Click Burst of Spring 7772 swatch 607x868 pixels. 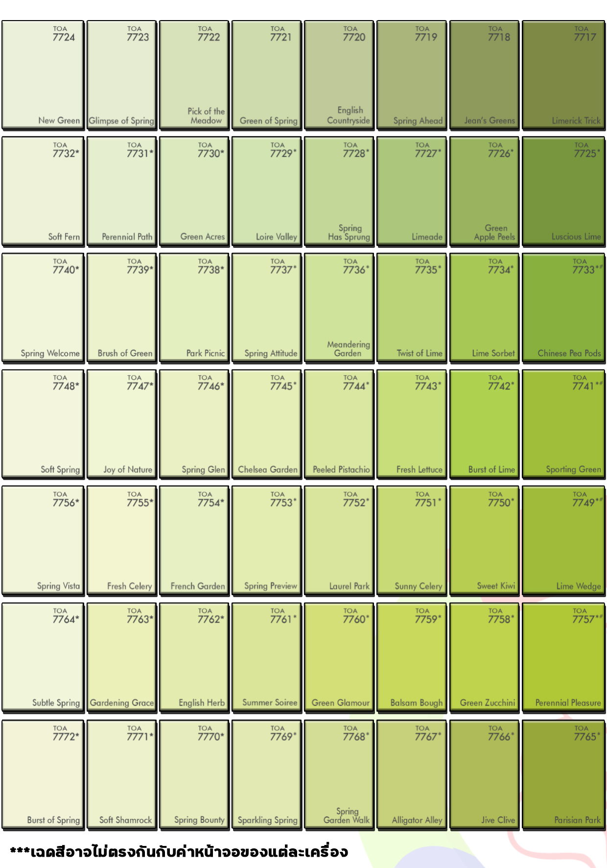coord(43,775)
